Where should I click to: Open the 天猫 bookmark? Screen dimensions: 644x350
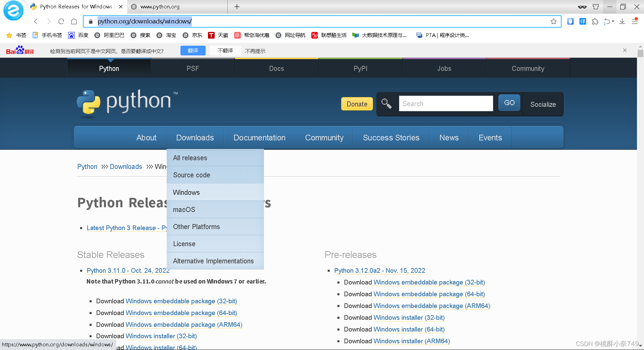[218, 35]
